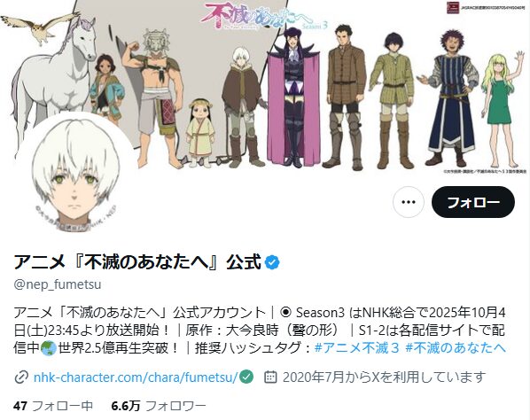Open the white-haired character profile picture
The width and height of the screenshot is (530, 420).
(76, 174)
